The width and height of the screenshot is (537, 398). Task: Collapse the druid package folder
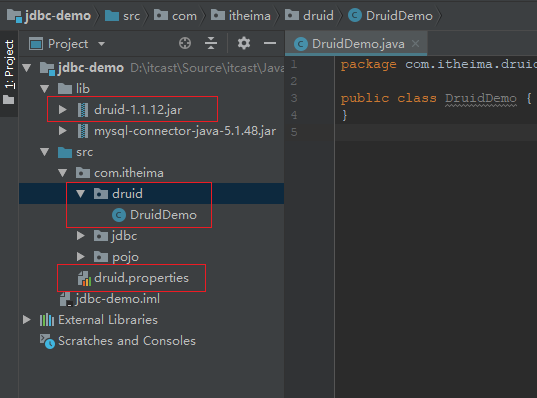(x=80, y=194)
